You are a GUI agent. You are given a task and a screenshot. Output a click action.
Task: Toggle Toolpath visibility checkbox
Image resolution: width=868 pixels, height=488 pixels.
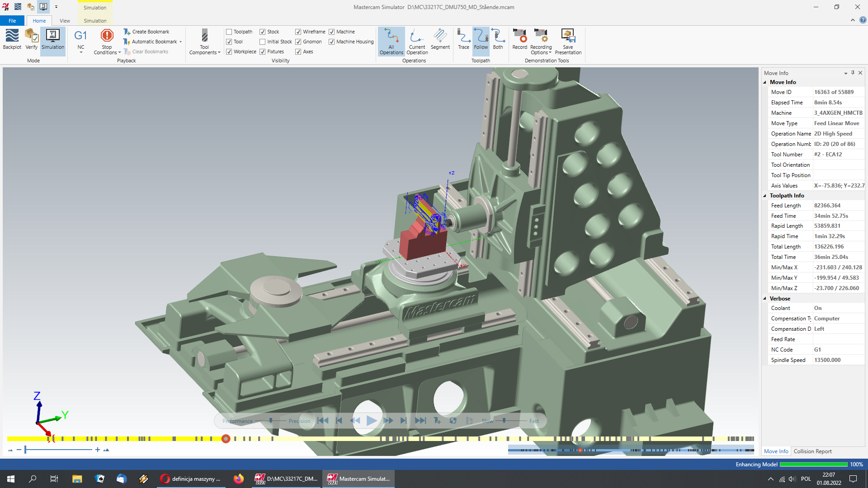[229, 32]
